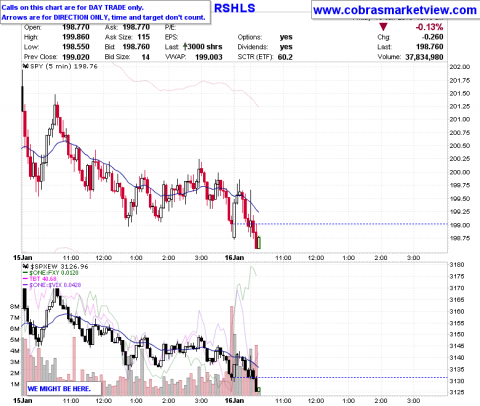Click the 8M volume axis label
Viewport: 480px width, 406px height.
(15, 307)
